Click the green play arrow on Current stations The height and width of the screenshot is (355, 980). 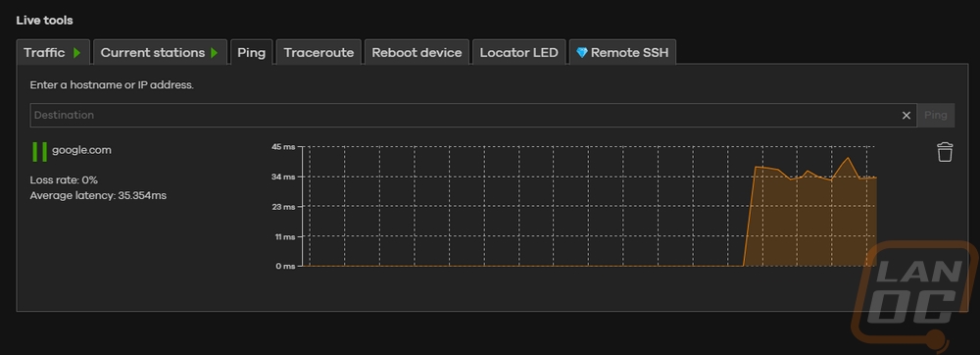point(215,53)
